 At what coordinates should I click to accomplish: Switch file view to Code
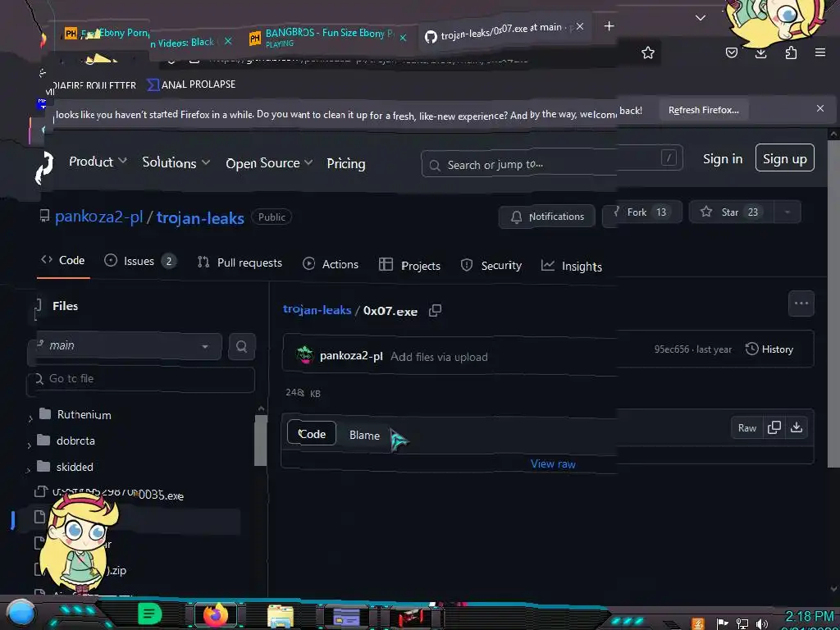click(312, 433)
